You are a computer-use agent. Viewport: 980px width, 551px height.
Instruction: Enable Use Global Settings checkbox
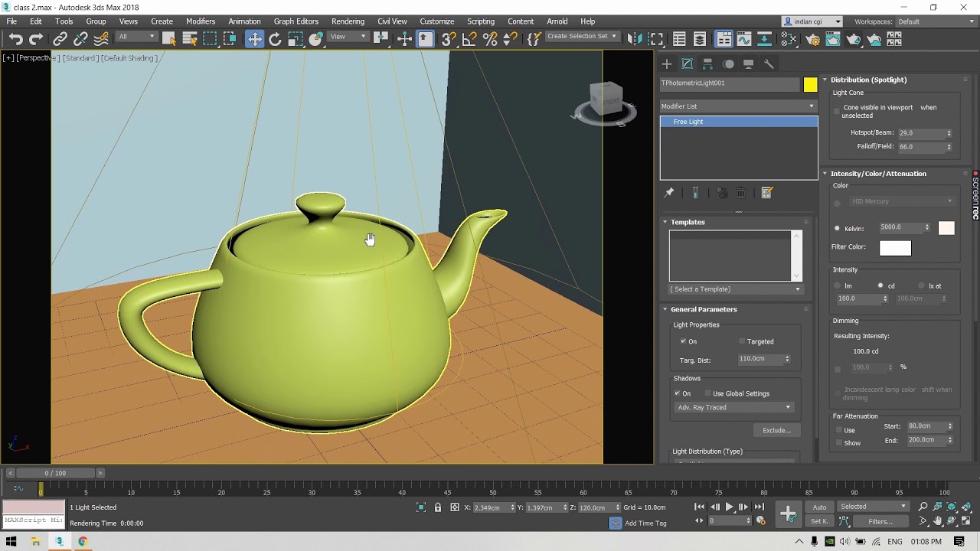pos(708,393)
